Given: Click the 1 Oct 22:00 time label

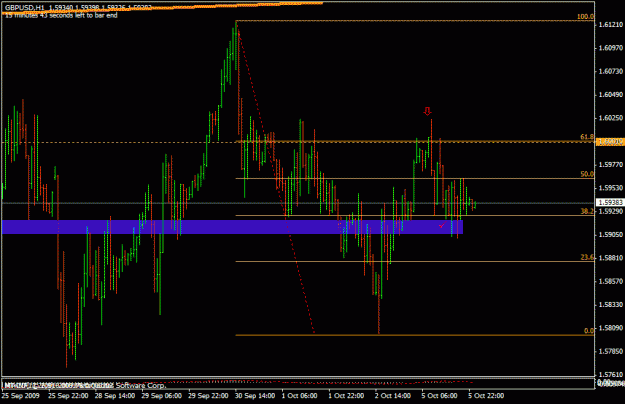Looking at the screenshot, I should 346,396.
